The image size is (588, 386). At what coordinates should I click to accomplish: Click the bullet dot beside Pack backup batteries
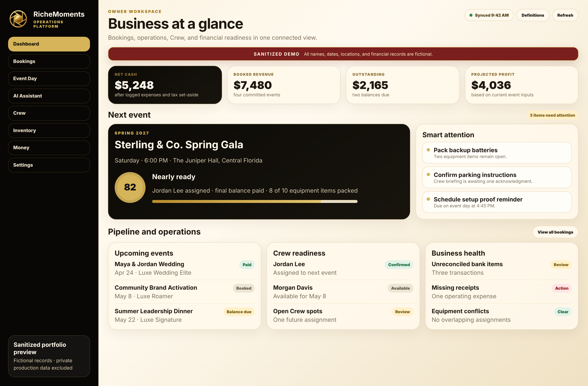429,150
